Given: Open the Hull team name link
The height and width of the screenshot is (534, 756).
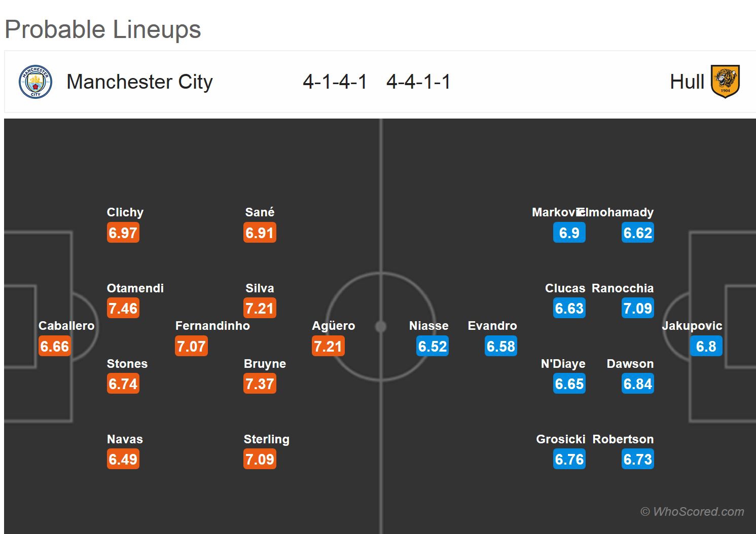Looking at the screenshot, I should coord(687,82).
